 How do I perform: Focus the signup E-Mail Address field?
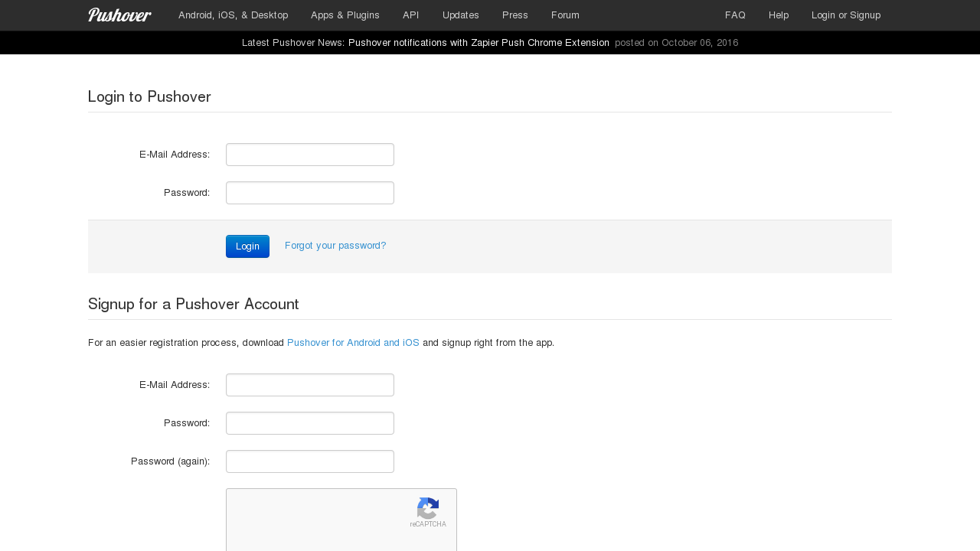coord(310,385)
